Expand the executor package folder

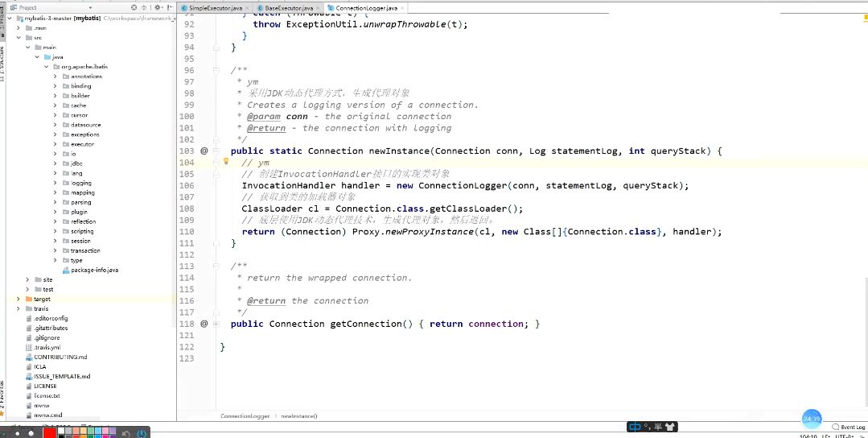tap(56, 144)
